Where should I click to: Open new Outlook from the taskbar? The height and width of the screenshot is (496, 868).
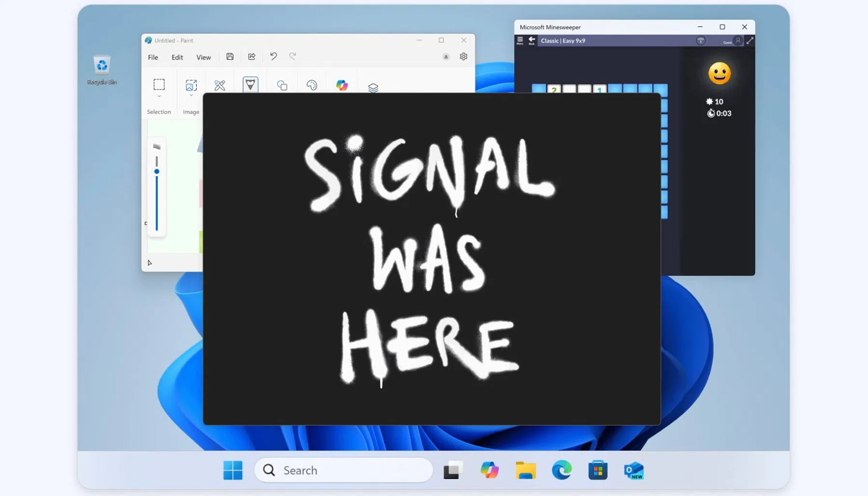(634, 470)
